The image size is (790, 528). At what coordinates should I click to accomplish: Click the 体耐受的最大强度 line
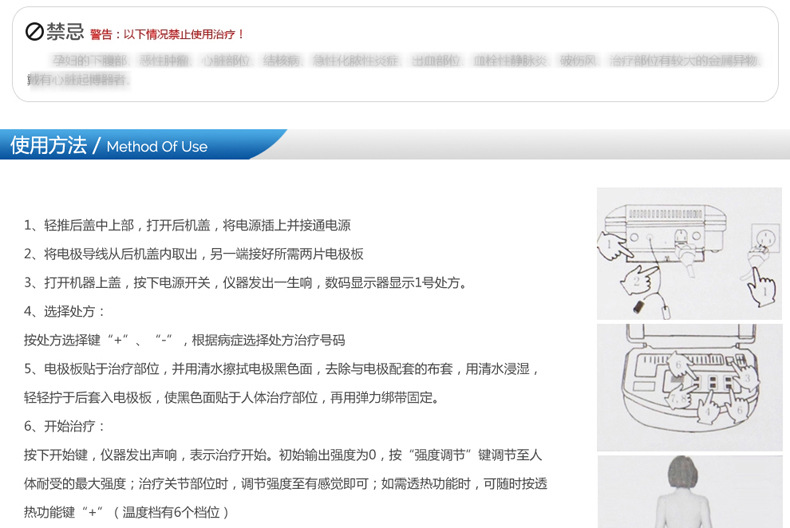[285, 484]
